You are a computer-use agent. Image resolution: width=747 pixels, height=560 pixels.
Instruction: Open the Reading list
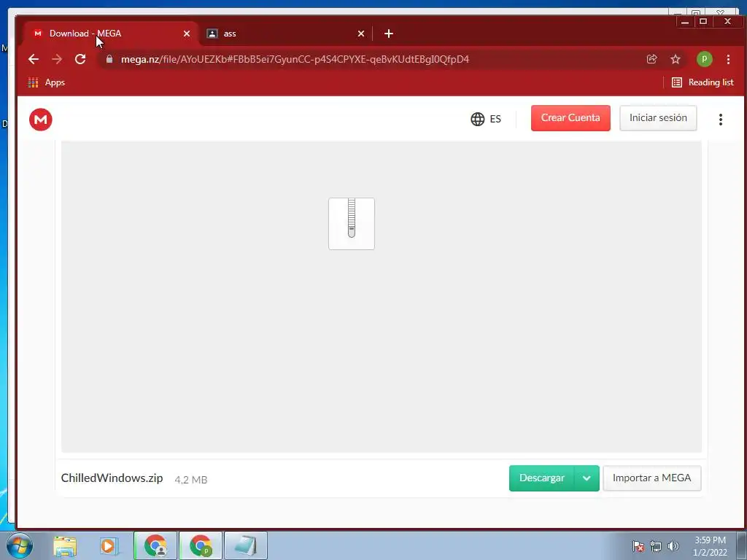[x=703, y=82]
